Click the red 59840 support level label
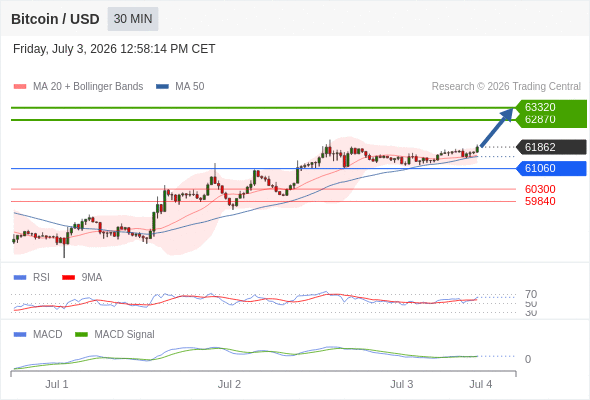The height and width of the screenshot is (400, 590). tap(540, 201)
